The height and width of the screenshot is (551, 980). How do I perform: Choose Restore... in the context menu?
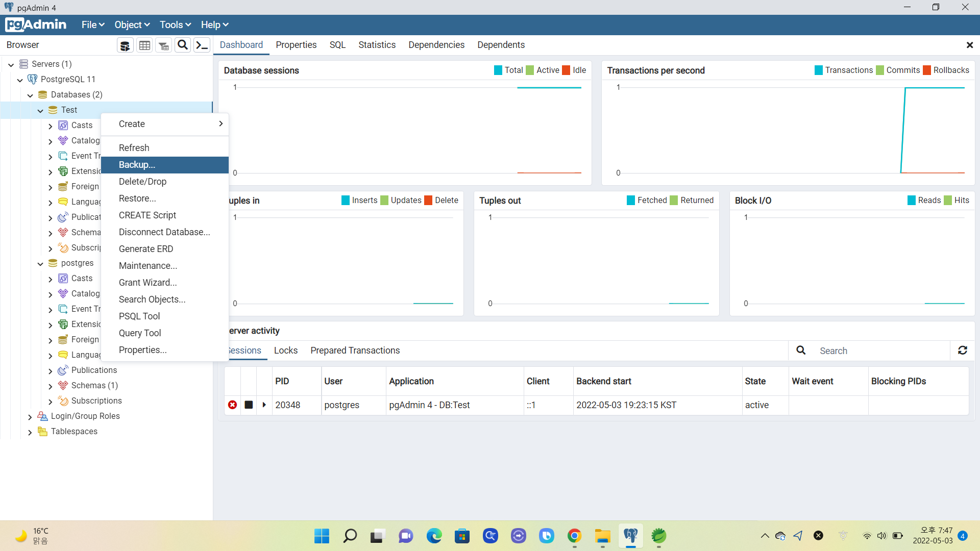click(137, 198)
